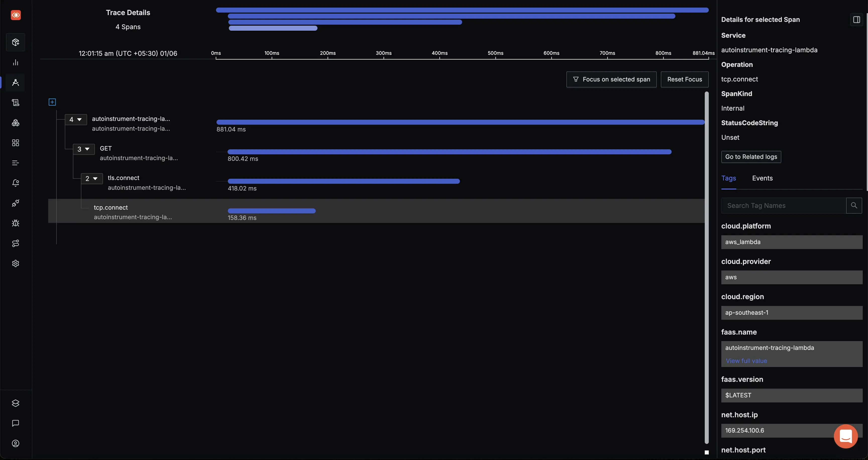The height and width of the screenshot is (460, 868).
Task: Open the layers icon near sidebar bottom
Action: coord(16,403)
